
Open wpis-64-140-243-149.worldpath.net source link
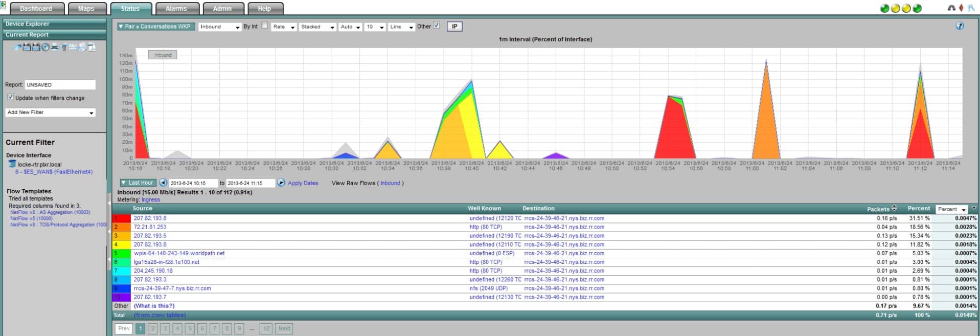pyautogui.click(x=179, y=253)
